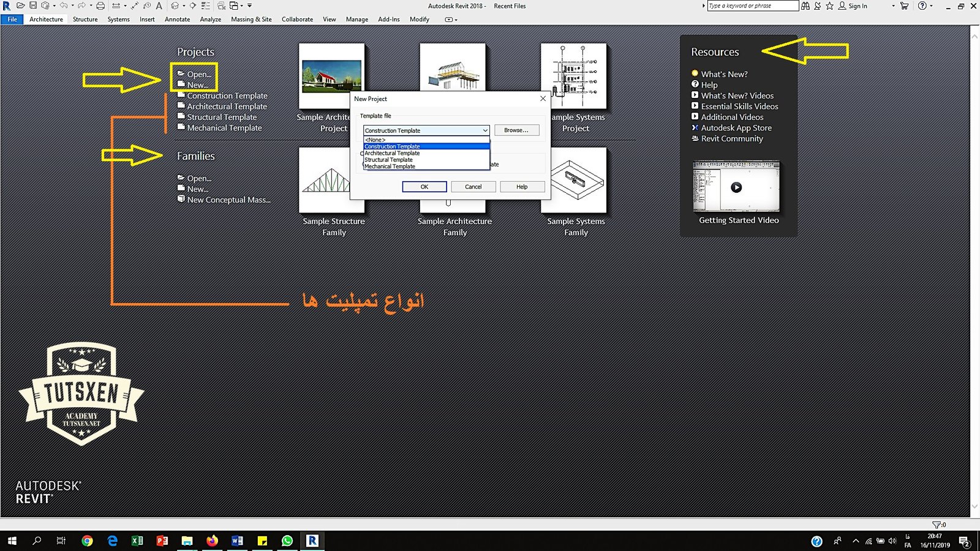Switch to the Massing & Site tab
Image resolution: width=980 pixels, height=551 pixels.
click(x=251, y=19)
